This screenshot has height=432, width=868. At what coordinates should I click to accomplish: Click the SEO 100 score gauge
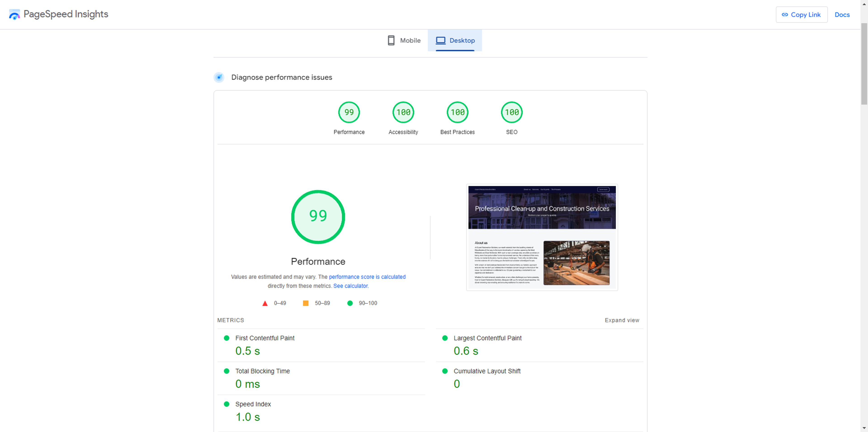tap(512, 112)
